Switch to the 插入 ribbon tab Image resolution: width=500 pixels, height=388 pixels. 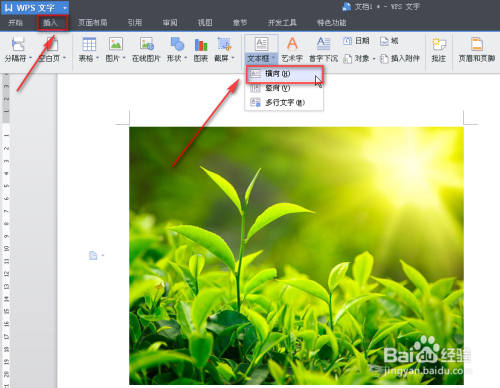point(50,23)
